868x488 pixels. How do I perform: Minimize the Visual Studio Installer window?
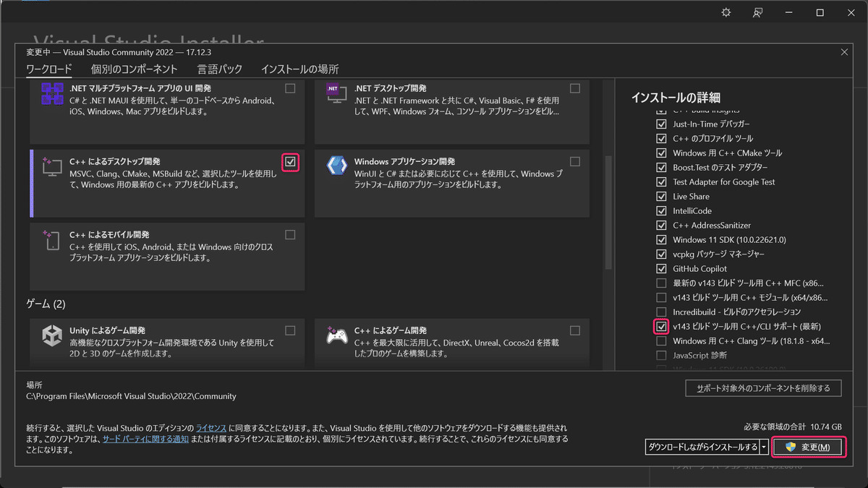789,13
